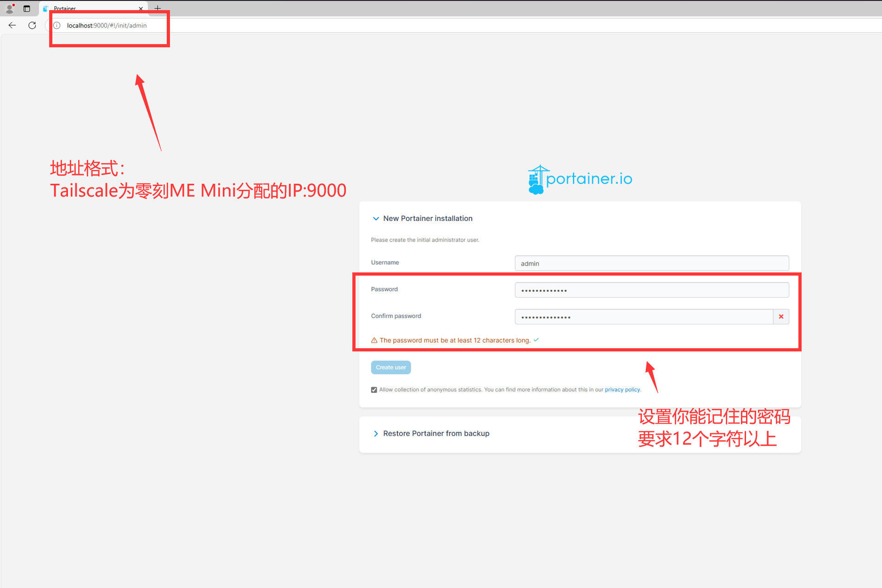Open the privacy policy link
Image resolution: width=882 pixels, height=588 pixels.
pos(622,390)
